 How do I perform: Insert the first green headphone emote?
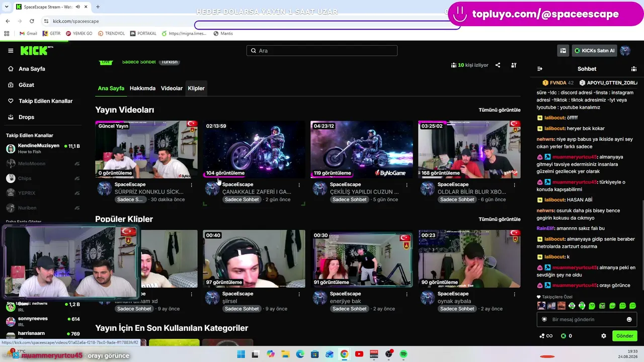pyautogui.click(x=572, y=306)
